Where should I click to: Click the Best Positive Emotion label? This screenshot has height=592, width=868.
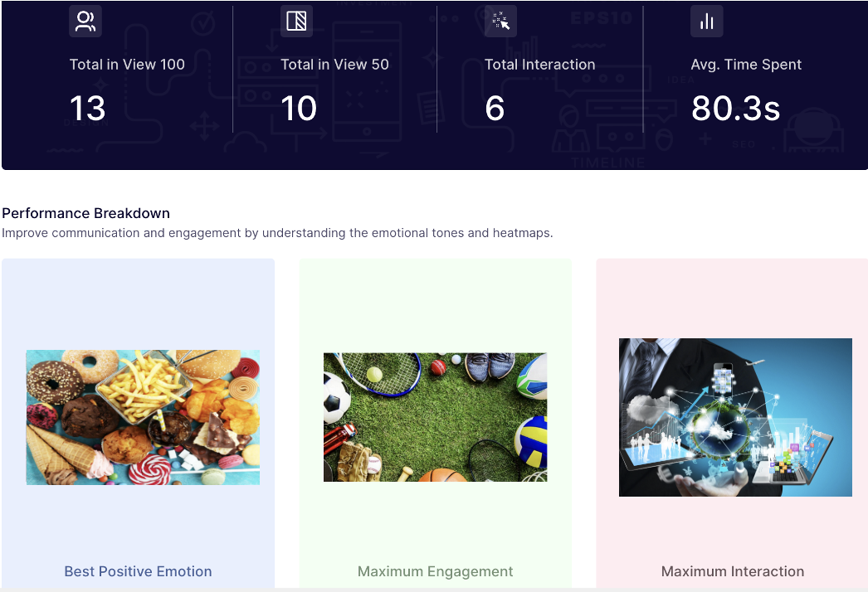138,571
